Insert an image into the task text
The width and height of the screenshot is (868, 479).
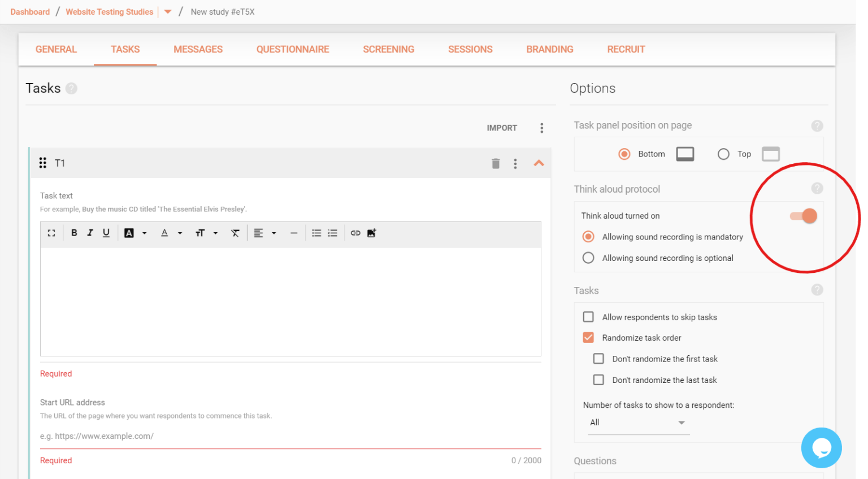[x=371, y=233]
